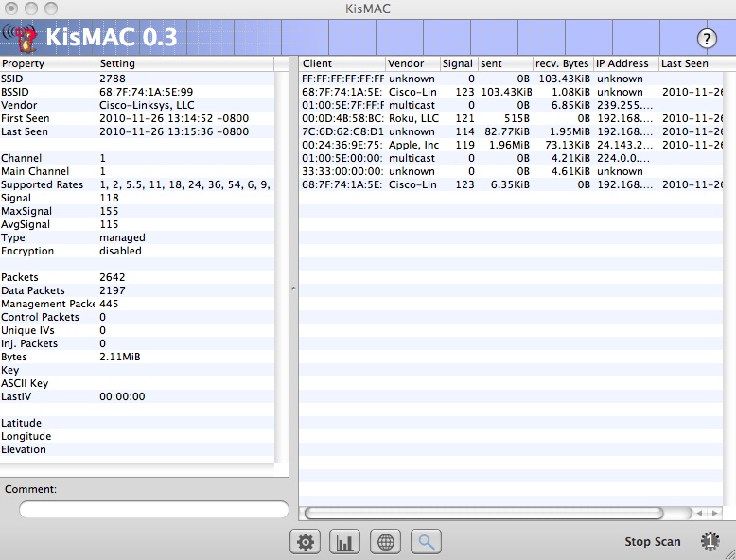The width and height of the screenshot is (736, 560).
Task: Click the client table horizontal scrollbar
Action: pyautogui.click(x=483, y=513)
